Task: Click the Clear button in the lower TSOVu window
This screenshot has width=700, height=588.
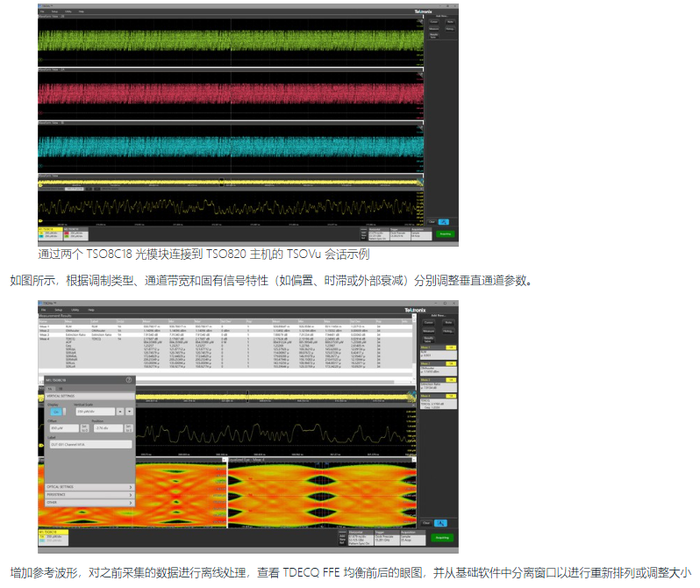Action: tap(426, 523)
